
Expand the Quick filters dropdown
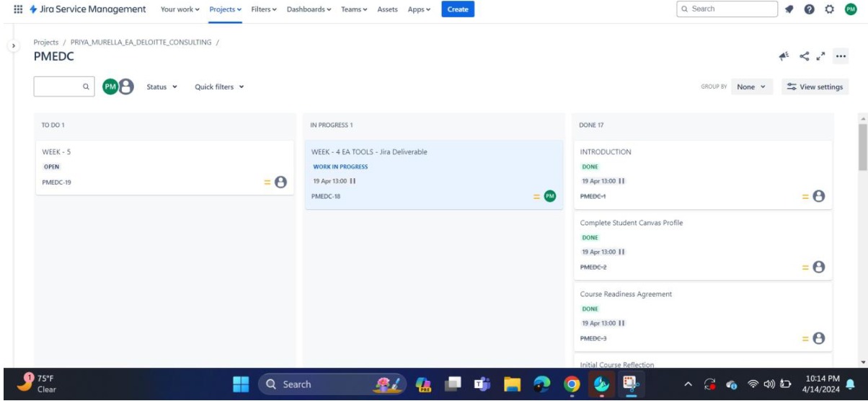pyautogui.click(x=219, y=87)
